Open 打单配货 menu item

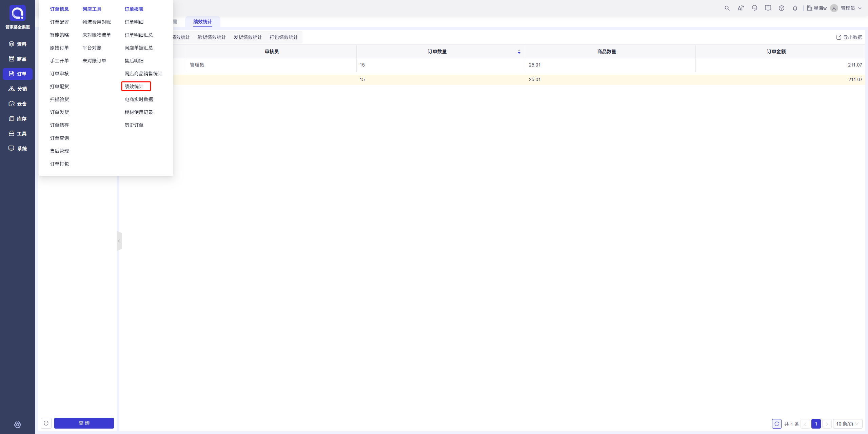(59, 87)
